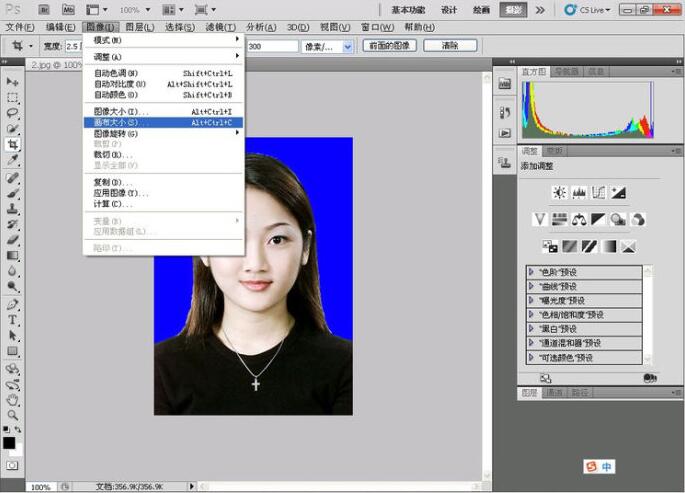Click the Brightness/Contrast adjustment icon
This screenshot has height=493, width=685.
[x=558, y=192]
